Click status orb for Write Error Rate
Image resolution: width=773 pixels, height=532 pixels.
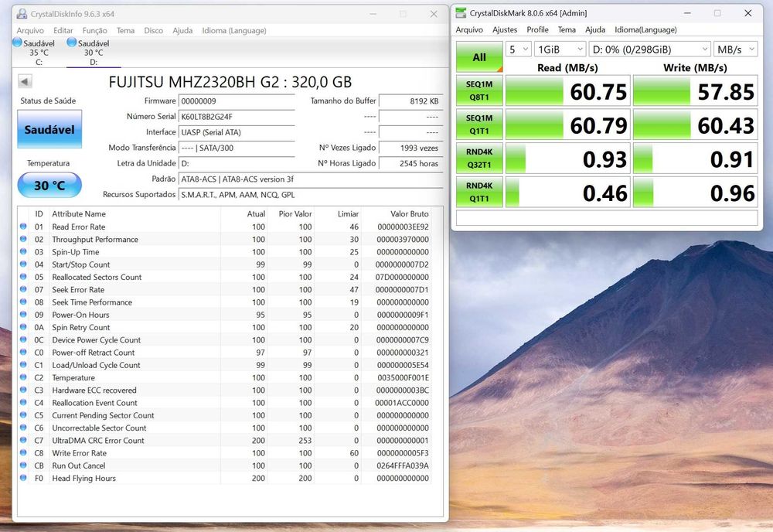click(23, 452)
